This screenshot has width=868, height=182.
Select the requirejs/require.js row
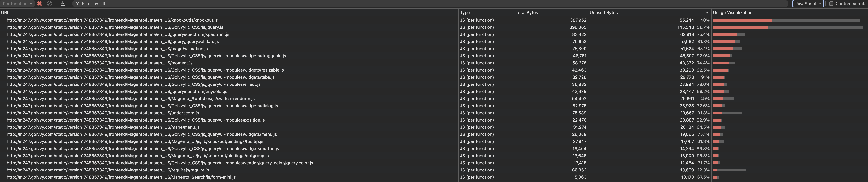(x=107, y=170)
